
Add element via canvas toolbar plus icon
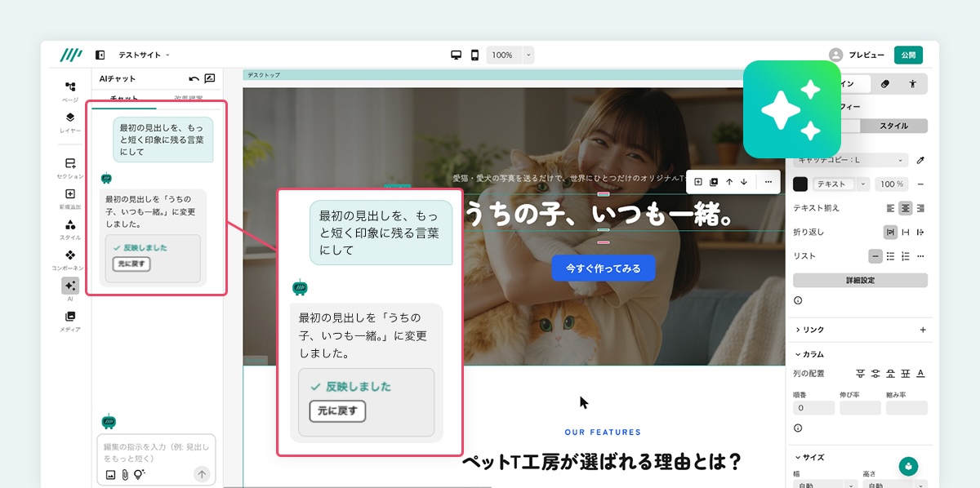698,182
